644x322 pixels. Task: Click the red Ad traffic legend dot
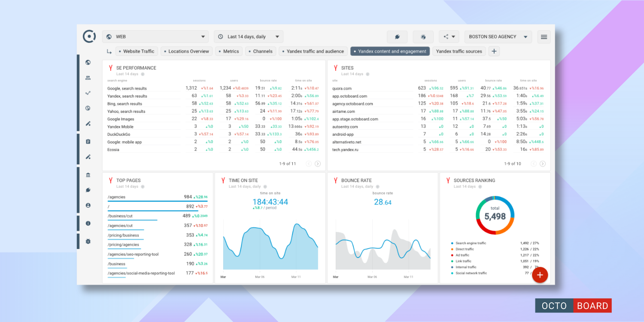(452, 255)
